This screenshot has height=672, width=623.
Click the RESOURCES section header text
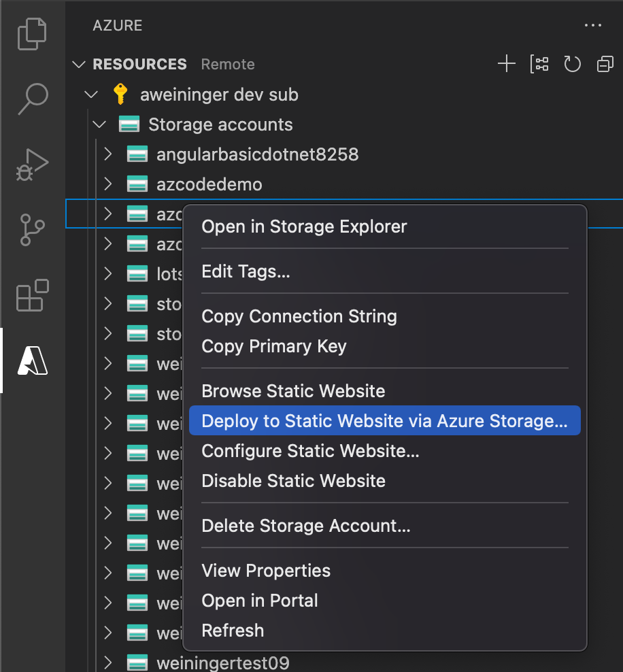pos(139,65)
